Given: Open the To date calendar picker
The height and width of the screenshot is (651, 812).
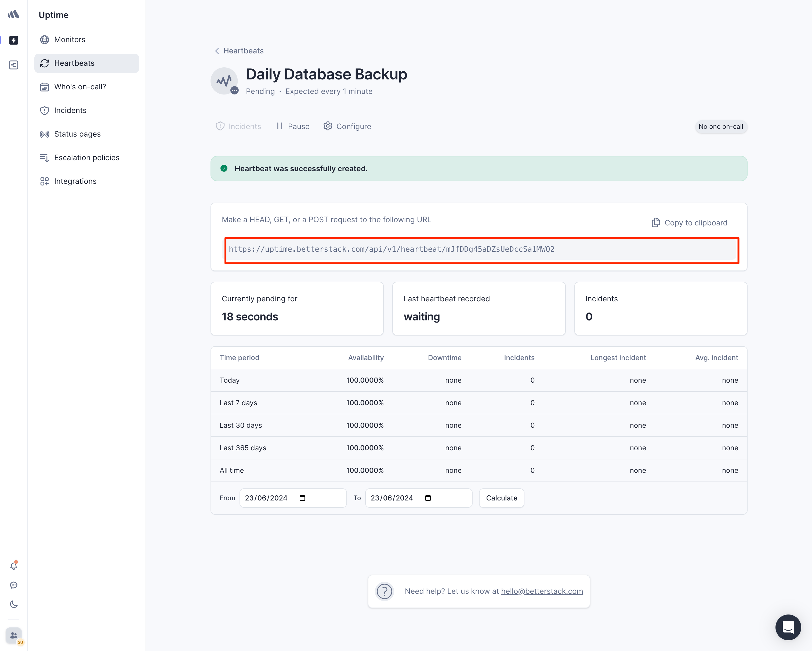Looking at the screenshot, I should pyautogui.click(x=428, y=498).
